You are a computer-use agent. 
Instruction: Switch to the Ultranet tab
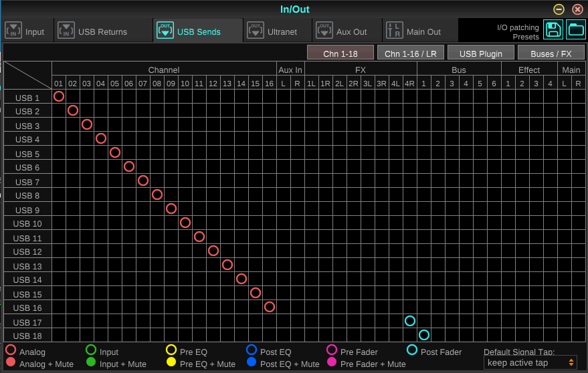point(282,32)
